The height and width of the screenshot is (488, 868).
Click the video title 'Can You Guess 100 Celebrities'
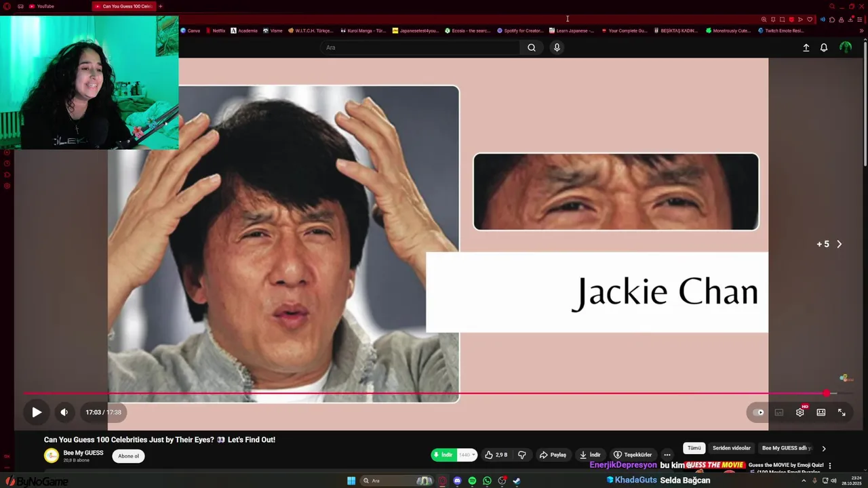pos(159,440)
